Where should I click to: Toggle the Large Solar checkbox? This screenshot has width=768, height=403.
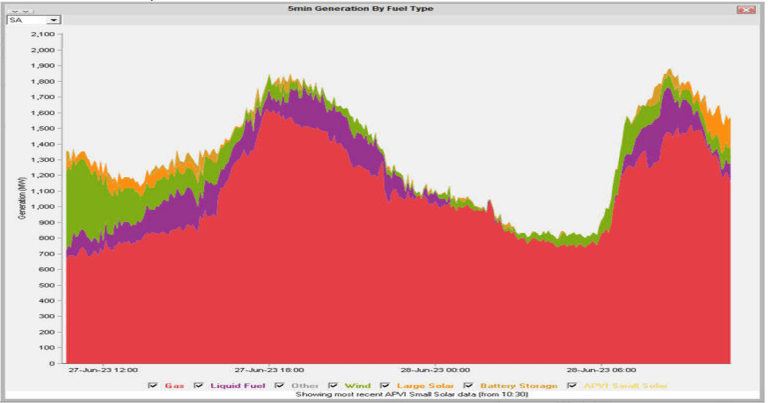(x=386, y=385)
